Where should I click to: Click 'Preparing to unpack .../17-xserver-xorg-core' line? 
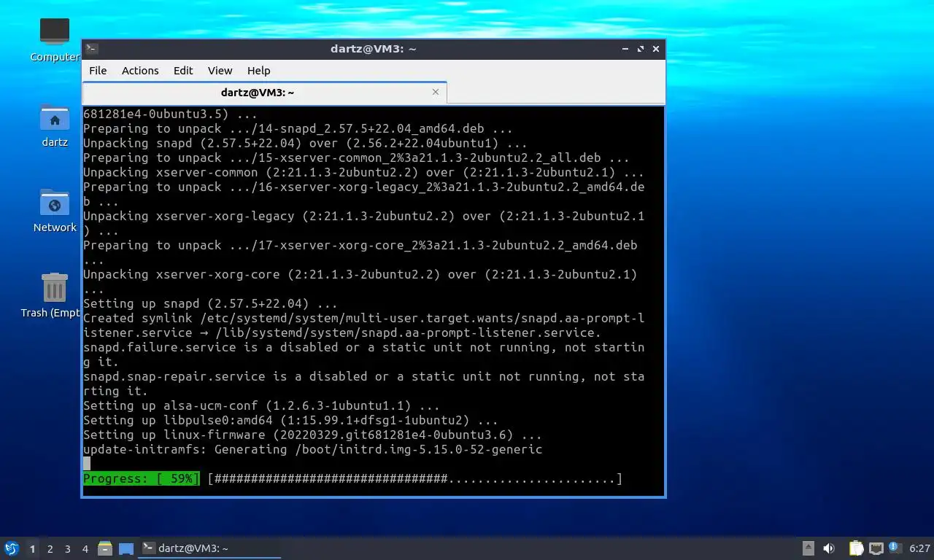click(360, 253)
